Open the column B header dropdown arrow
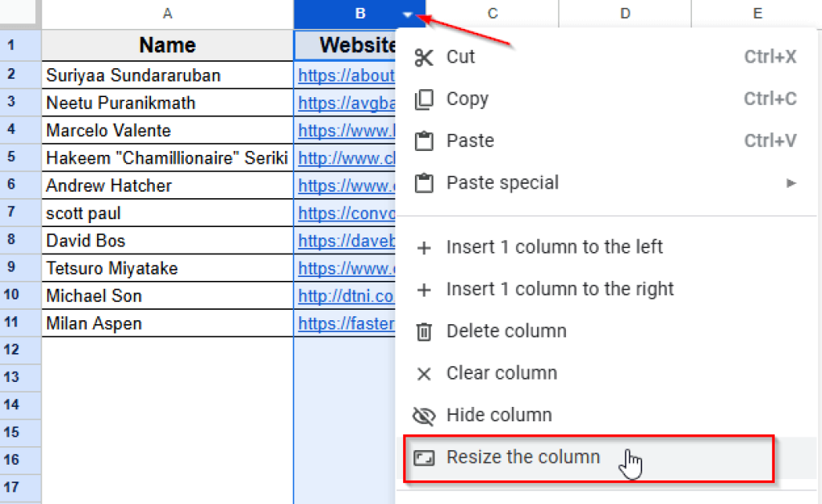The image size is (822, 504). click(x=407, y=14)
